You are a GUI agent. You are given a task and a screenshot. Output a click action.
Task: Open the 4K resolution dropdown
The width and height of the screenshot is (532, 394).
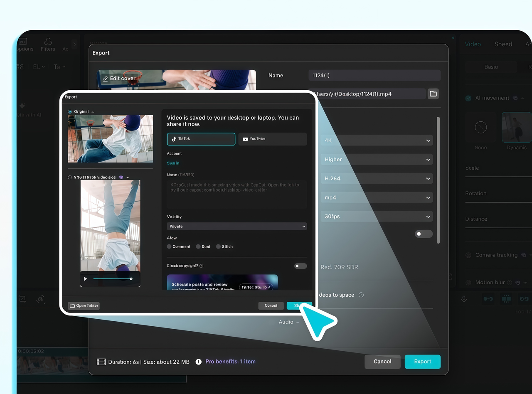pyautogui.click(x=376, y=140)
